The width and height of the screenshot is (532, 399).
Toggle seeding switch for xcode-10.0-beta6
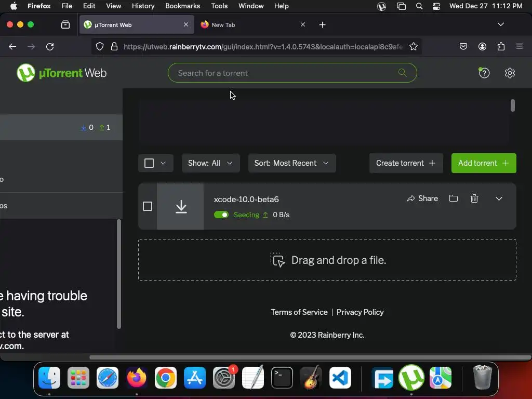point(221,215)
